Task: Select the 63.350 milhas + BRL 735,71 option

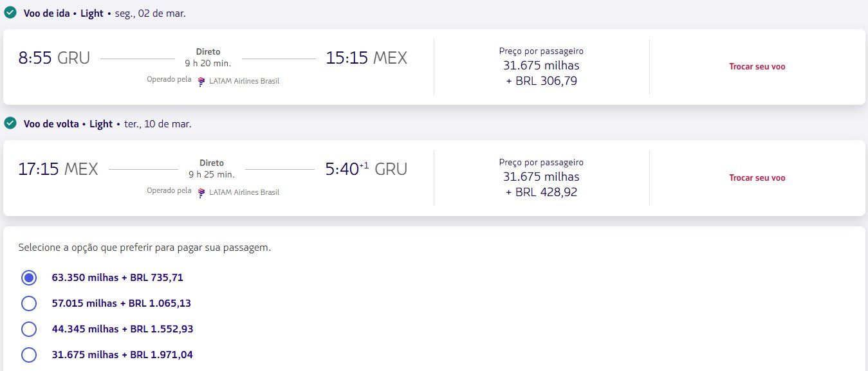Action: [x=29, y=278]
